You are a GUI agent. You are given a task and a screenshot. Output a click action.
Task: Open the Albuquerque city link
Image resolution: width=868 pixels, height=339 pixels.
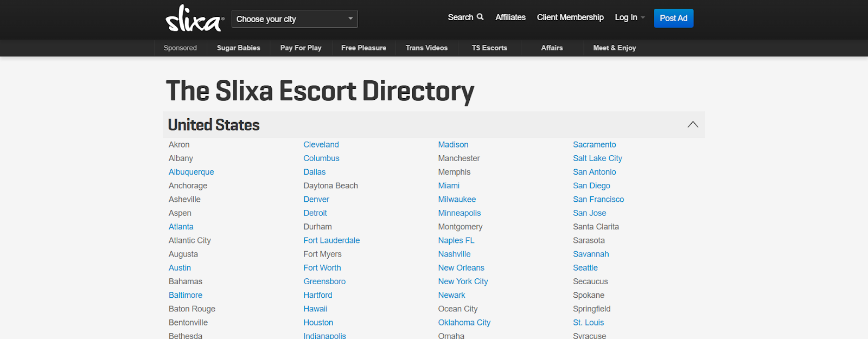(x=191, y=172)
